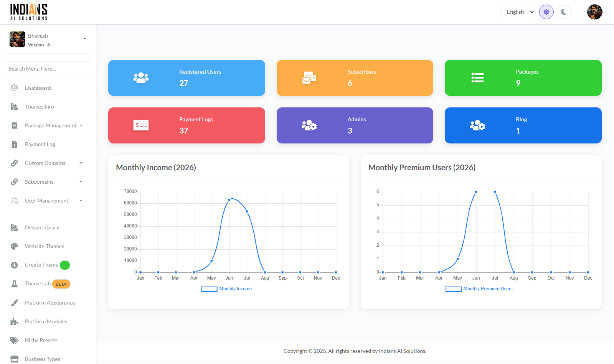
Task: Click the Version - 6 label
Action: (x=39, y=45)
